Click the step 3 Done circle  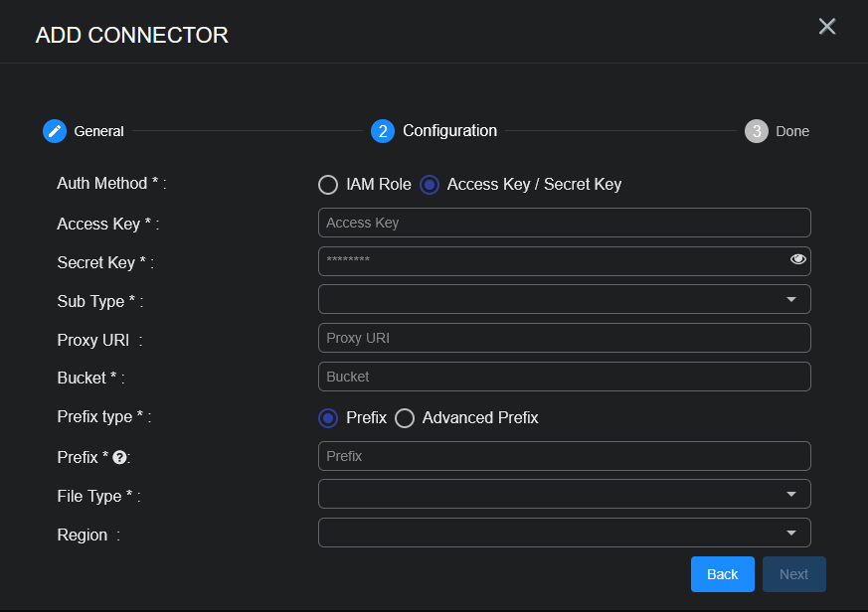[757, 131]
